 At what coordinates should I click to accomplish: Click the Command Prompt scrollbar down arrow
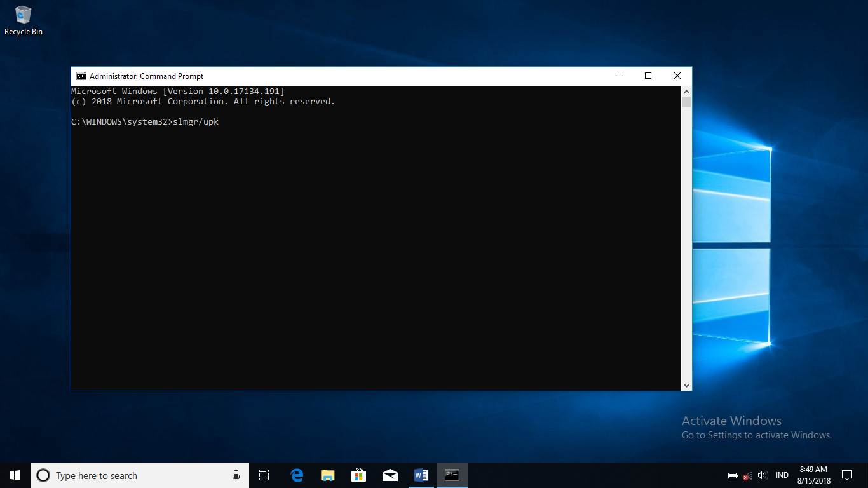pyautogui.click(x=686, y=385)
